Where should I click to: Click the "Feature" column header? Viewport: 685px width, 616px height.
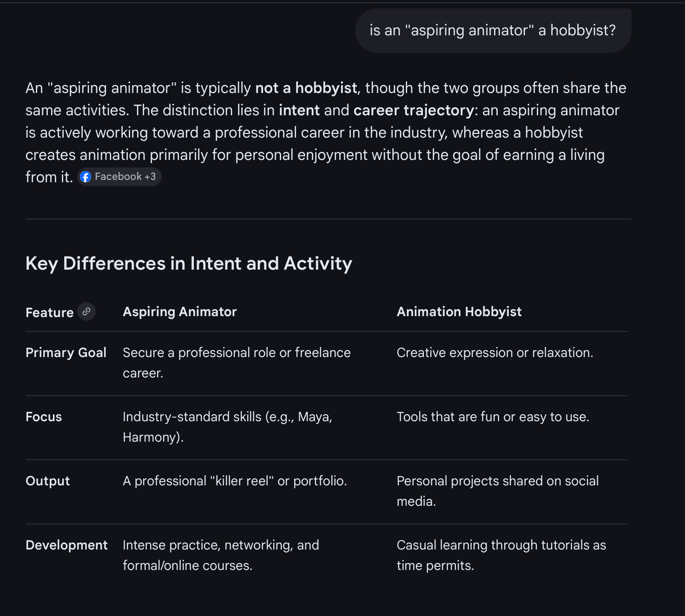pos(50,312)
